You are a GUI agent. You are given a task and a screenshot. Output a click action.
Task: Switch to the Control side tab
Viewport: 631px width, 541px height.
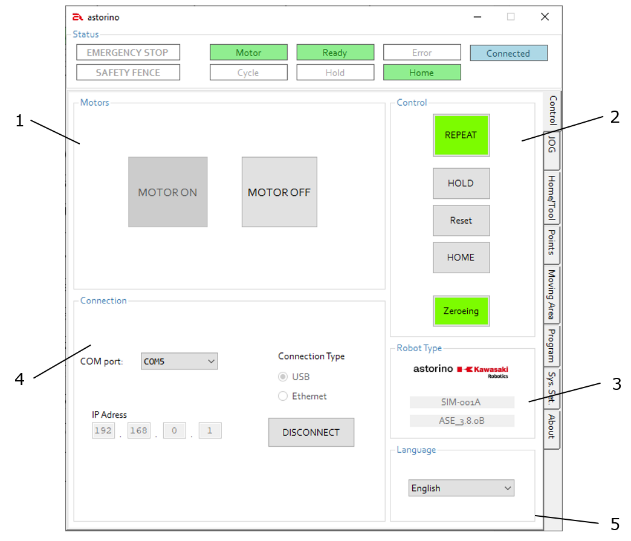pyautogui.click(x=553, y=110)
